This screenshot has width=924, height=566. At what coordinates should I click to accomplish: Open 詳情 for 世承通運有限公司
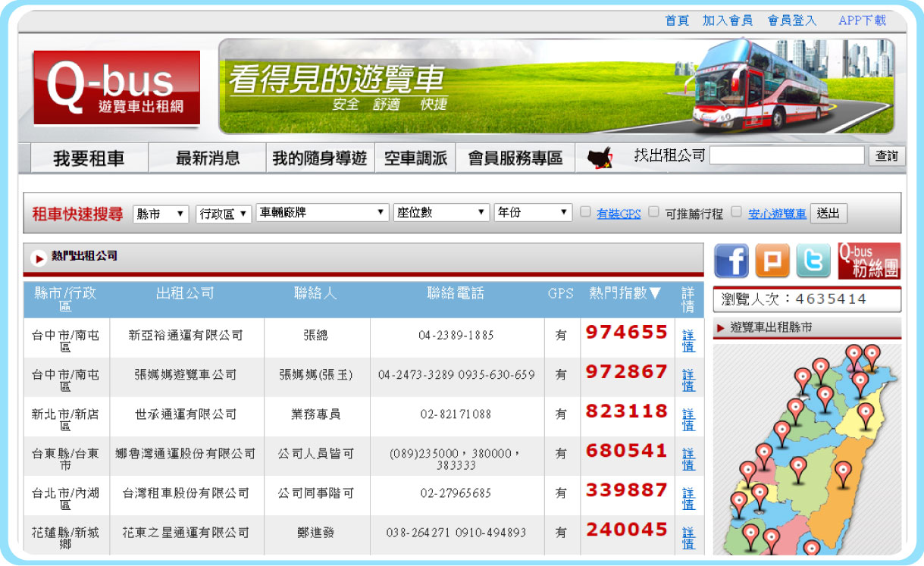pos(688,419)
